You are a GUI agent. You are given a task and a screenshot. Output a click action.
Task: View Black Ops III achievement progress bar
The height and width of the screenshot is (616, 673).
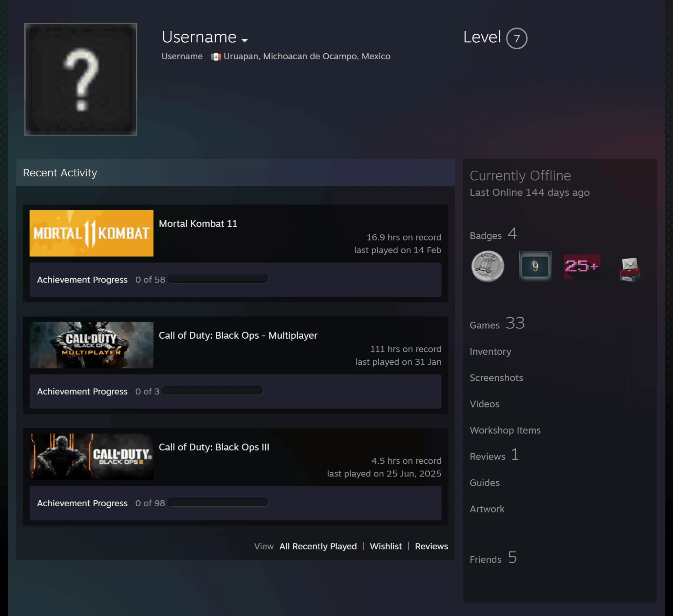218,502
